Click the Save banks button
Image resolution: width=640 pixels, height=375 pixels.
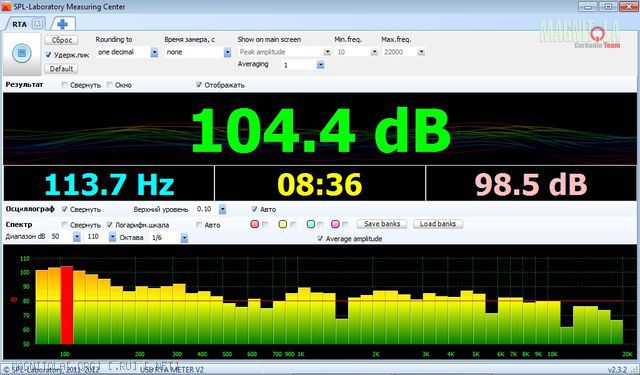382,224
